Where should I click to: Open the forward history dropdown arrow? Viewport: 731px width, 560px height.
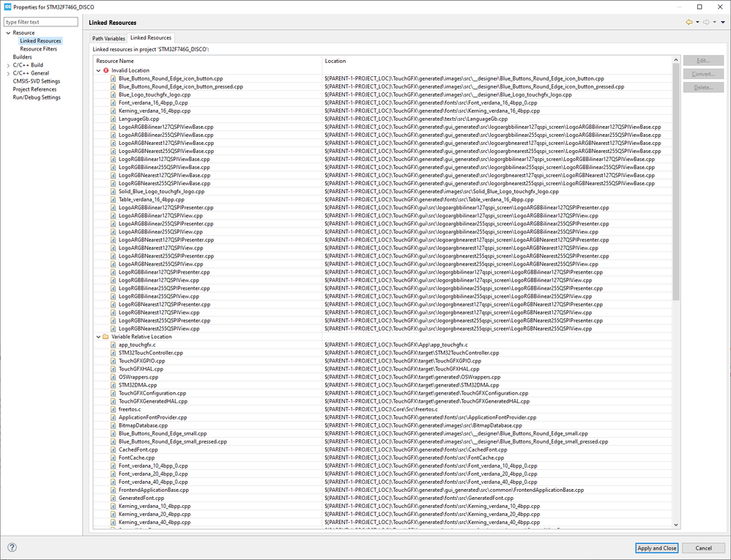pyautogui.click(x=715, y=23)
